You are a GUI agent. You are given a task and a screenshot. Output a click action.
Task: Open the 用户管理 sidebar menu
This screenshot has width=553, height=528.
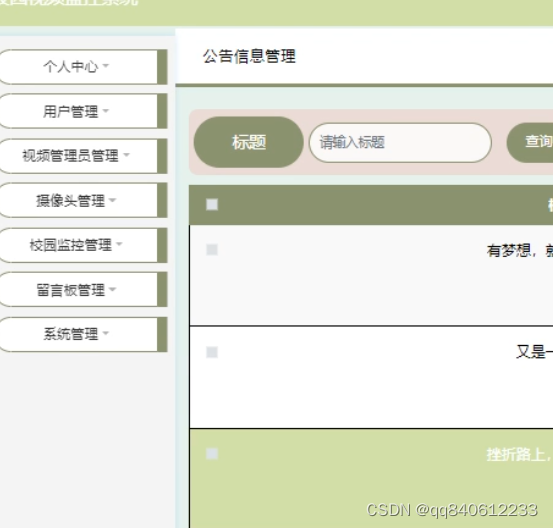click(83, 111)
